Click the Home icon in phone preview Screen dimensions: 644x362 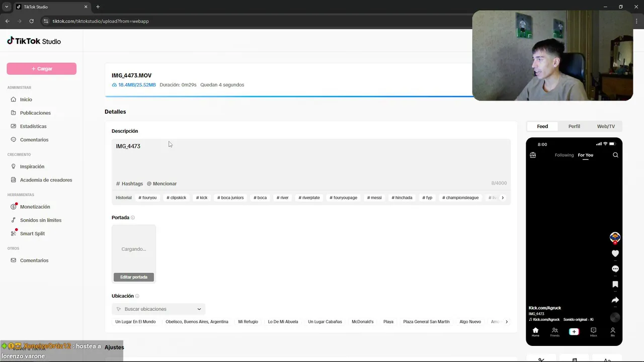pos(535,332)
